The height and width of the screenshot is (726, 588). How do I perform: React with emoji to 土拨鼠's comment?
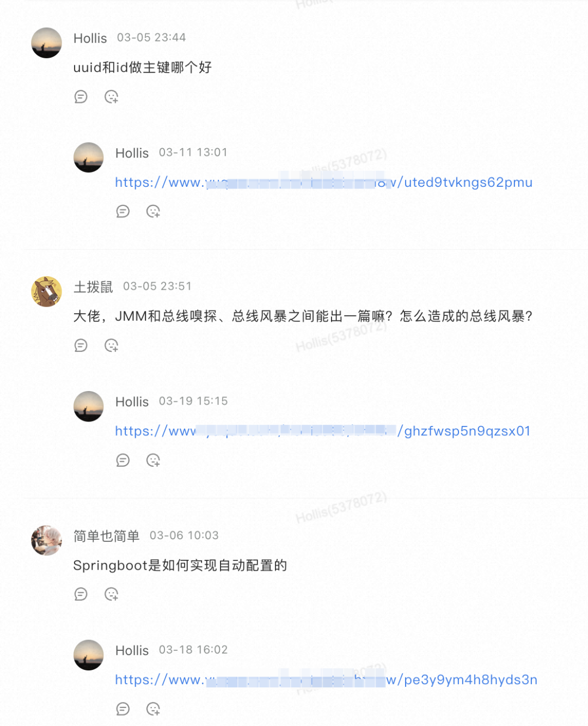pyautogui.click(x=112, y=345)
